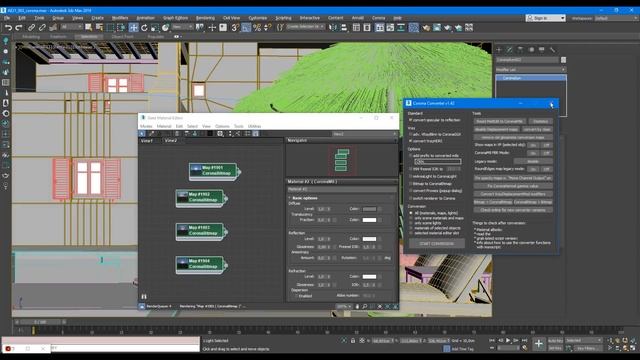The height and width of the screenshot is (360, 640).
Task: Open Render Setup (teapot icon)
Action: [426, 28]
